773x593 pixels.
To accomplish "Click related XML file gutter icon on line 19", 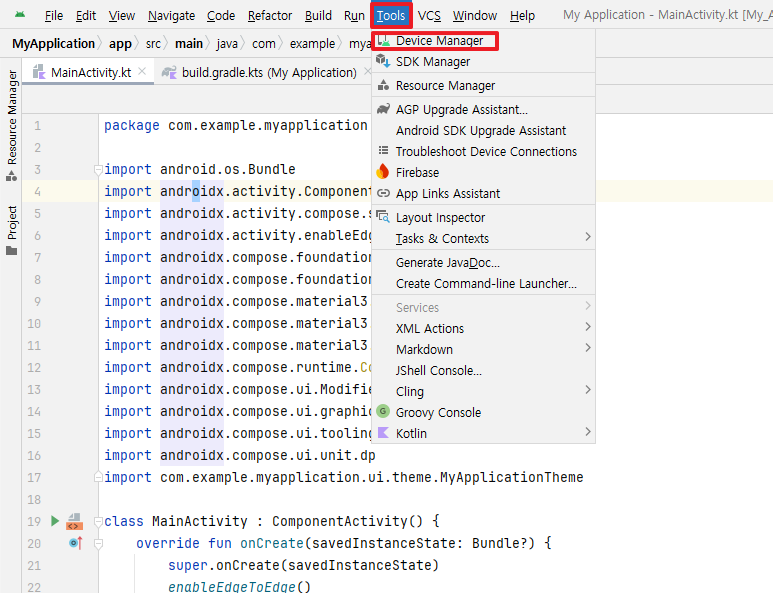I will click(74, 521).
